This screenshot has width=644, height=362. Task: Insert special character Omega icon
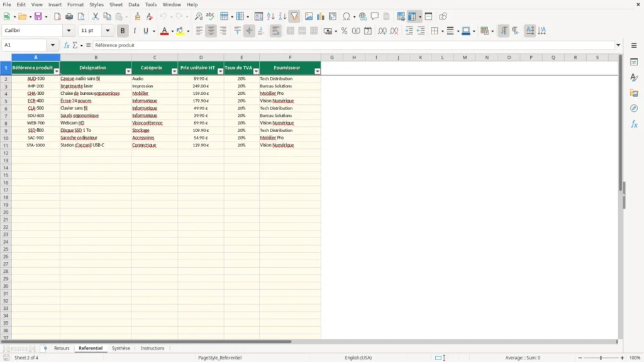pos(347,16)
